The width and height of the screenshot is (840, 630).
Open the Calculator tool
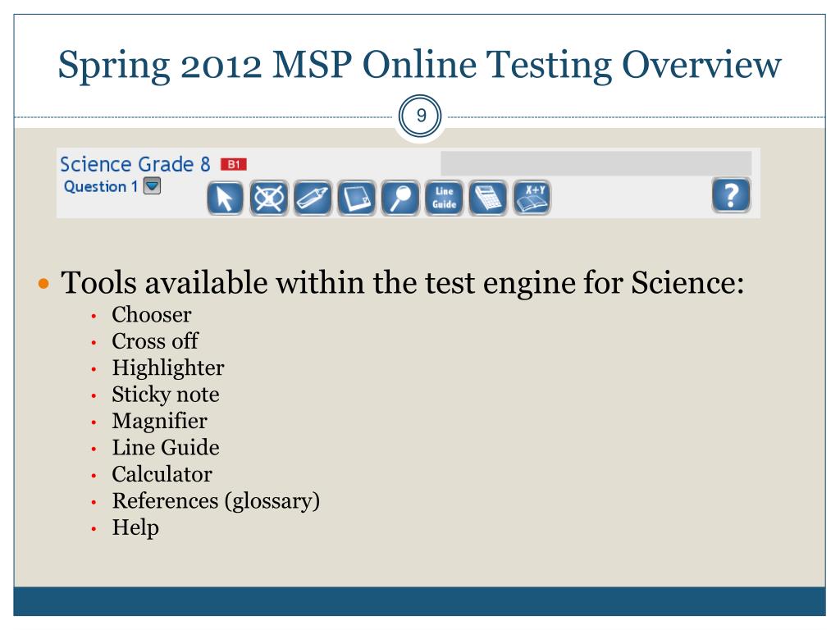[x=488, y=199]
